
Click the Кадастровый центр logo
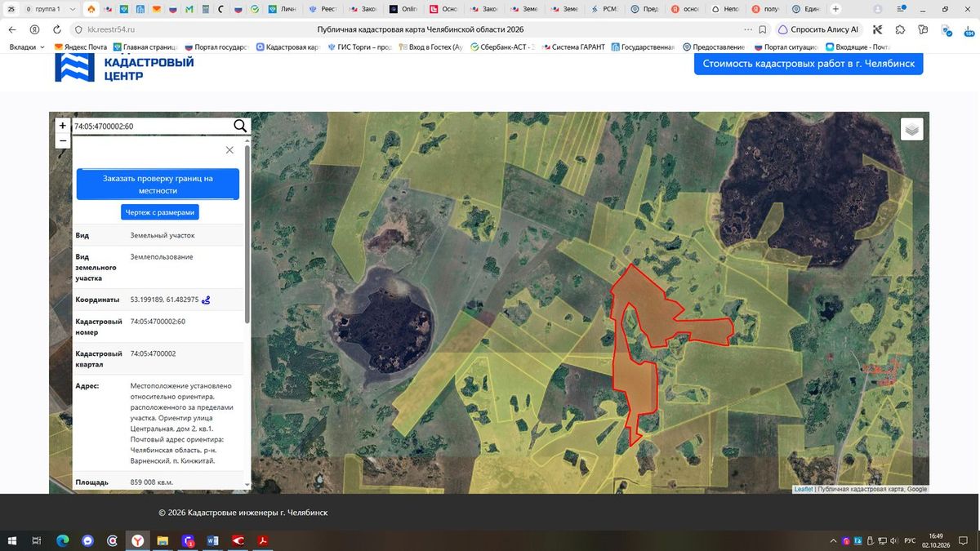[x=124, y=68]
